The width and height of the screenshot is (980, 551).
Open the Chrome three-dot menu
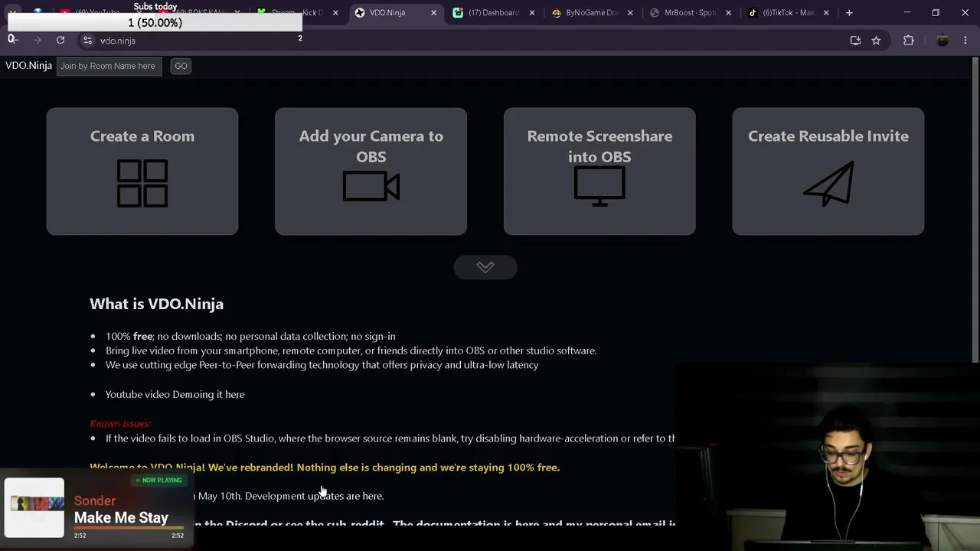point(966,41)
